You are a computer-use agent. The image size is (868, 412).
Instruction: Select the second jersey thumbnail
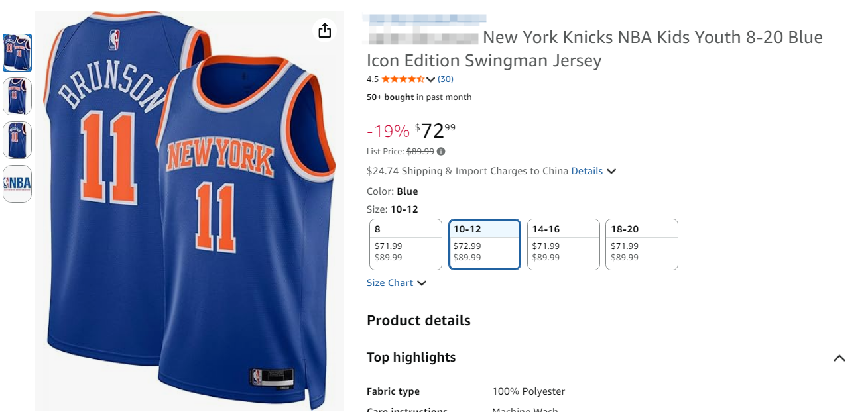click(17, 96)
